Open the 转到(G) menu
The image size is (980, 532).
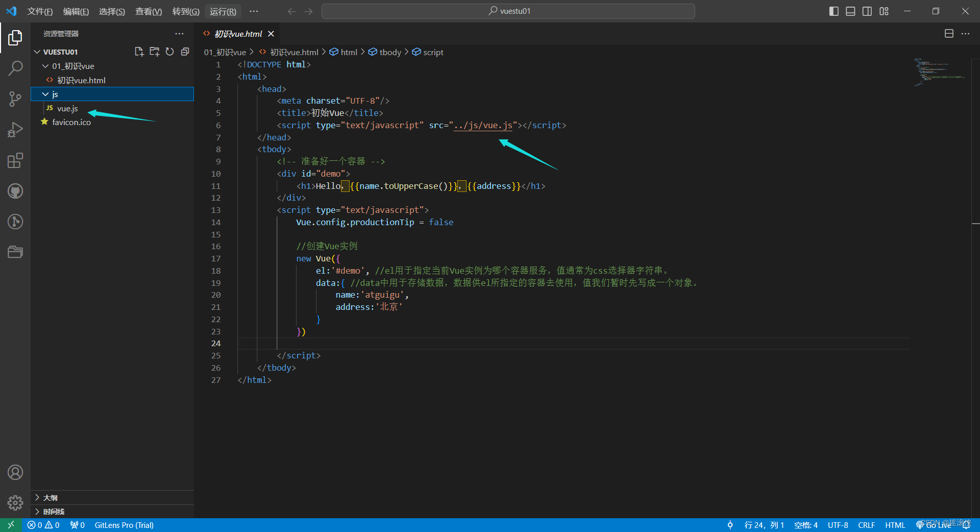click(186, 11)
